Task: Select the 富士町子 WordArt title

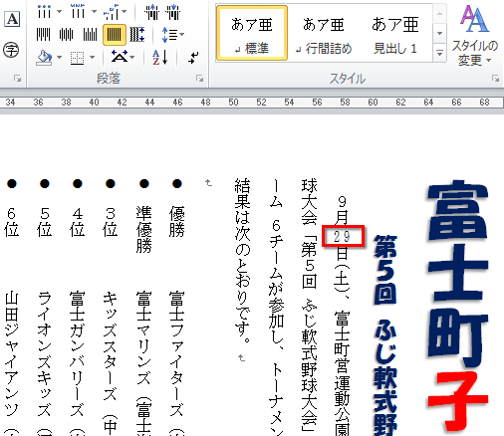Action: pos(457,307)
